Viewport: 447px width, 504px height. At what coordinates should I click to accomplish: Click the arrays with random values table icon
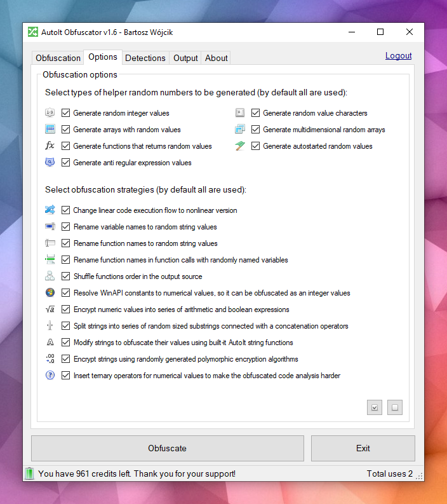(50, 129)
